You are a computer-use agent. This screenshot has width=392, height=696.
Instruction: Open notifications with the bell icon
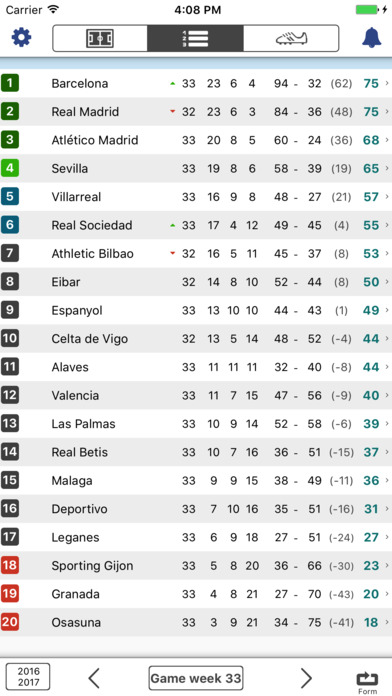pos(372,38)
